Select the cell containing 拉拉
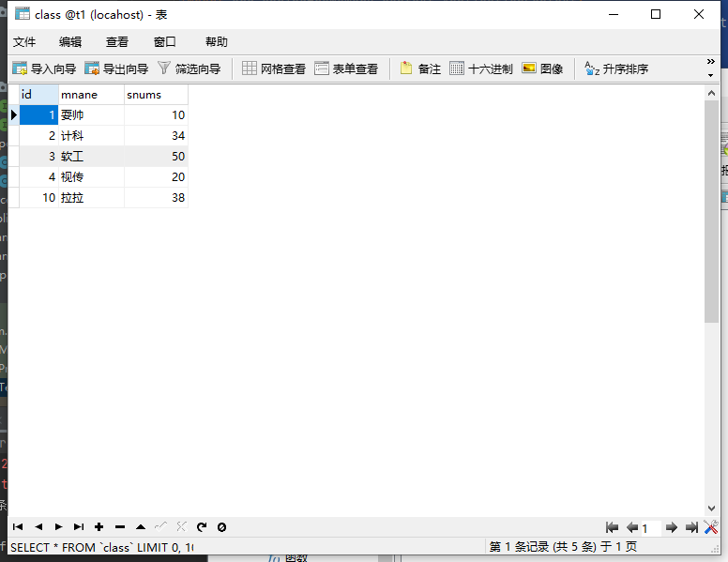 91,197
